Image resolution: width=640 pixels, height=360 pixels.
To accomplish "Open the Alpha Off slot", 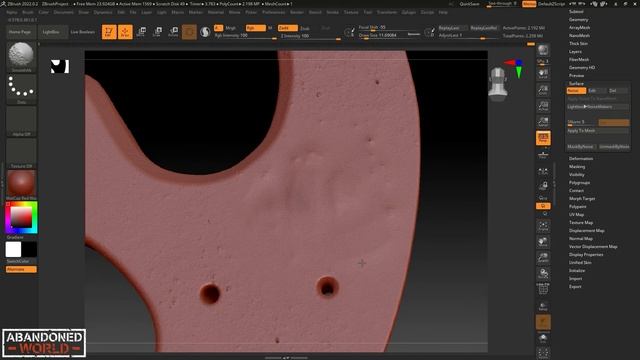I will point(21,121).
